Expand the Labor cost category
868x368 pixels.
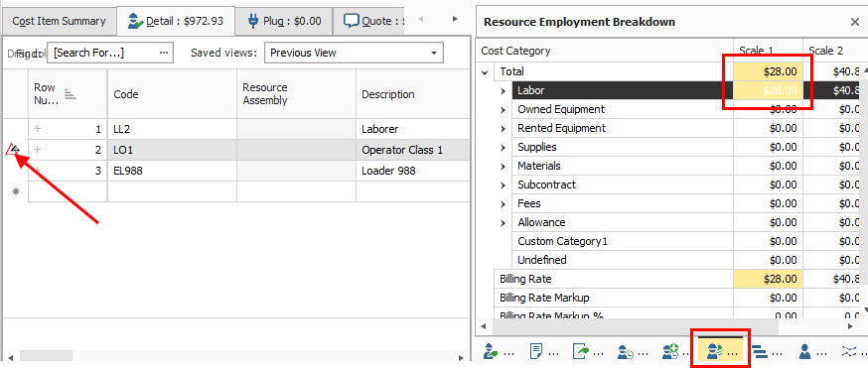504,90
